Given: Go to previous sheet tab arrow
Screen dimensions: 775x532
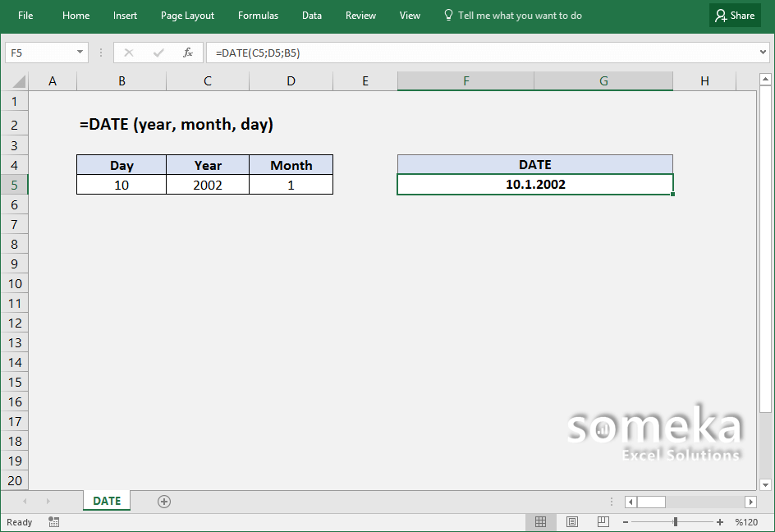Looking at the screenshot, I should tap(25, 502).
